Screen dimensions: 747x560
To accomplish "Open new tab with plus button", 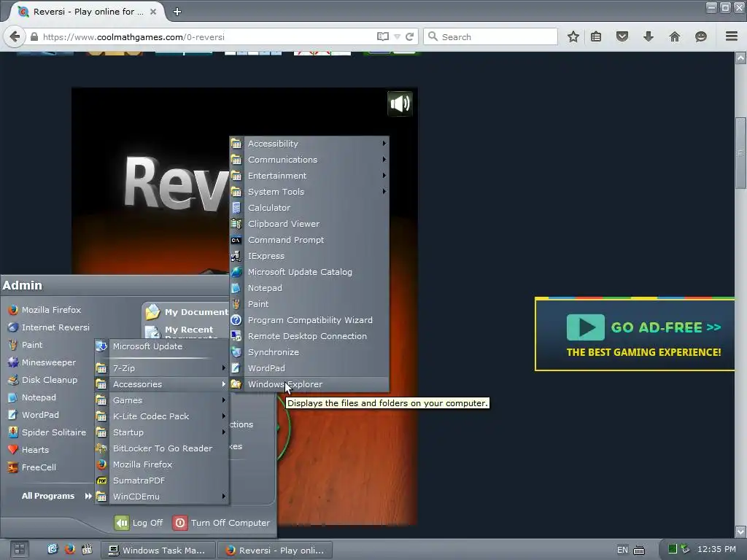I will coord(177,12).
